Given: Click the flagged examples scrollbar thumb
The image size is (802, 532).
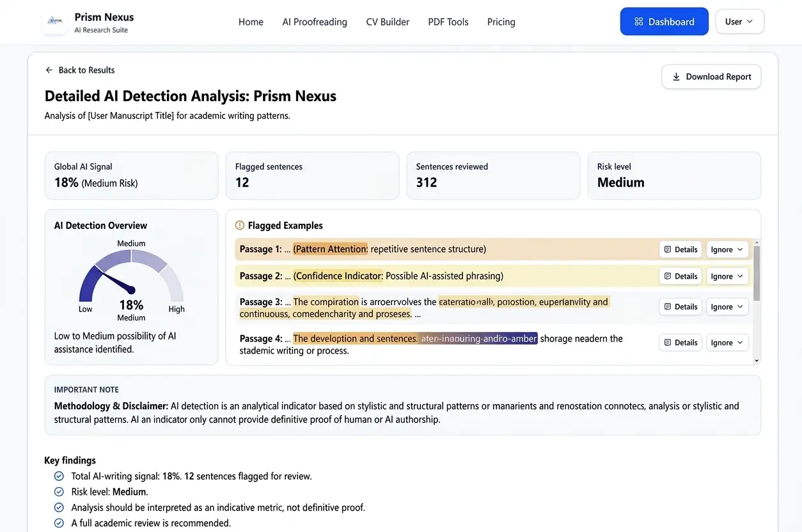Looking at the screenshot, I should (757, 273).
